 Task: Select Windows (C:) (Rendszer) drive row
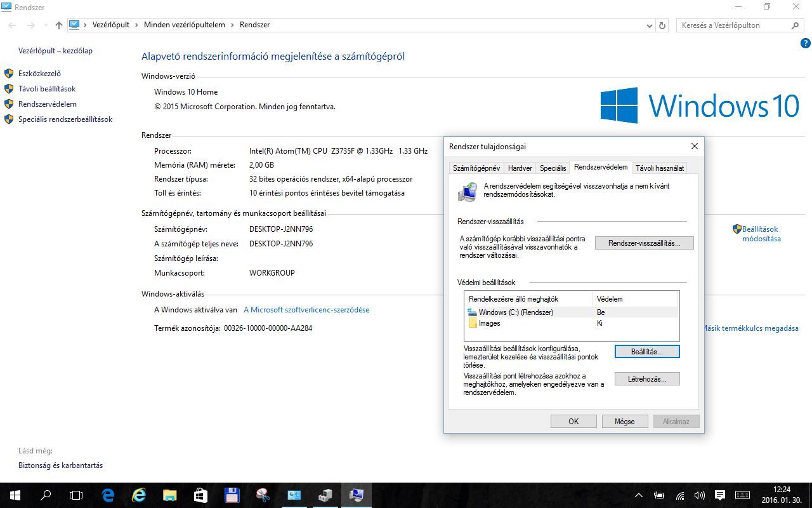pyautogui.click(x=572, y=312)
